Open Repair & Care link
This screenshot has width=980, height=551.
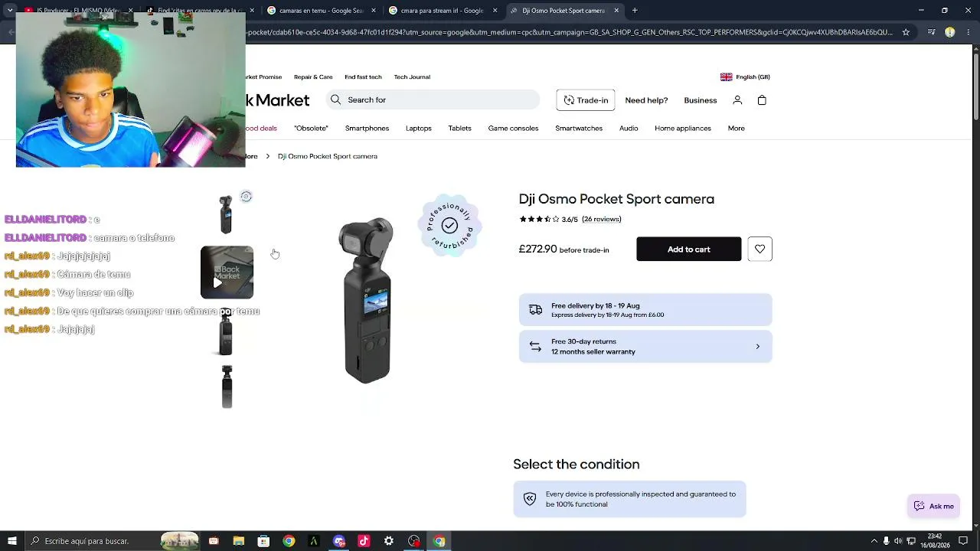[313, 77]
